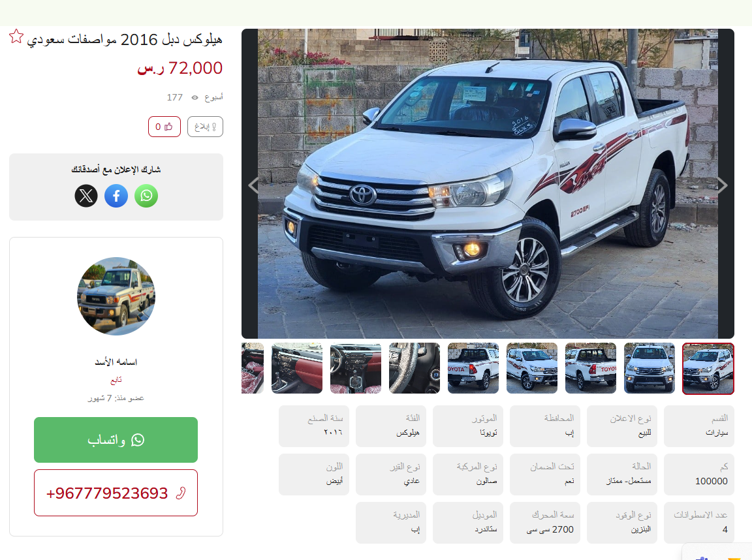Contact seller via واتساب green button
Screen dimensions: 752x560
click(116, 440)
